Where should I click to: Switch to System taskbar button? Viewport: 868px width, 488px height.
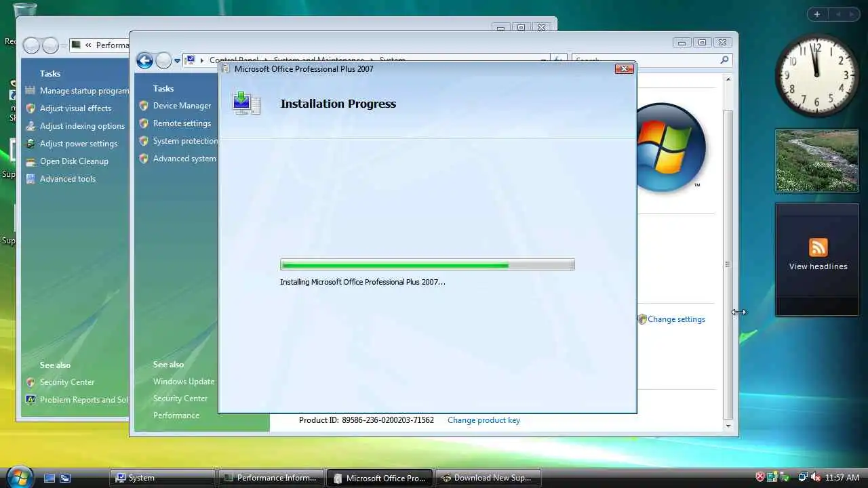click(x=163, y=478)
